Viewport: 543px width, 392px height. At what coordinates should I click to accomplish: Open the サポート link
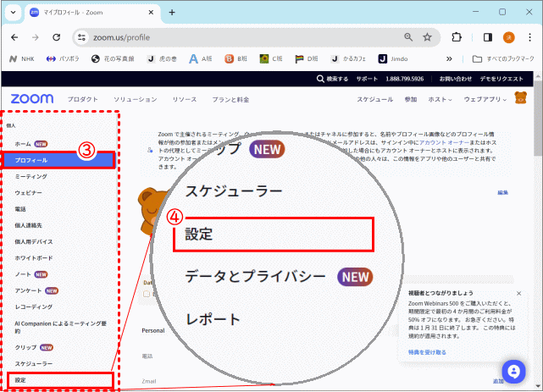pos(367,79)
